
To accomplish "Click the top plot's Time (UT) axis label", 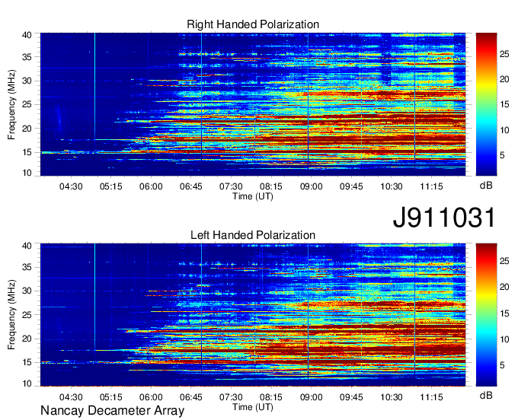I will [x=253, y=196].
